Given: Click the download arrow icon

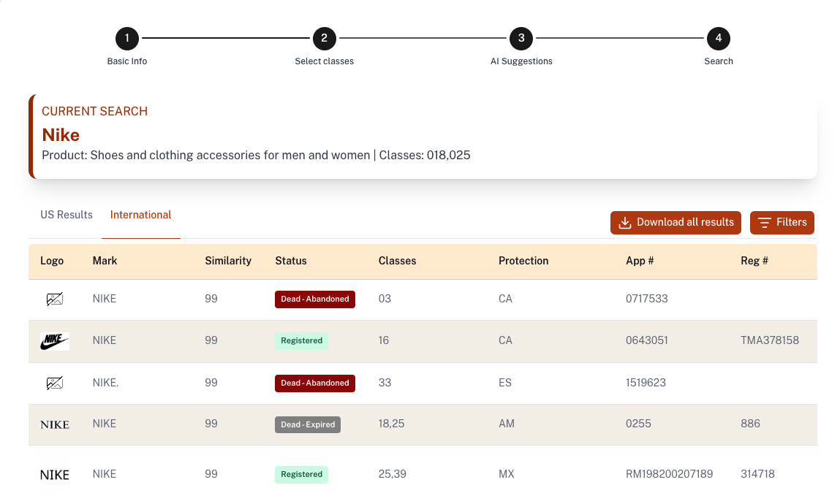Looking at the screenshot, I should tap(624, 223).
